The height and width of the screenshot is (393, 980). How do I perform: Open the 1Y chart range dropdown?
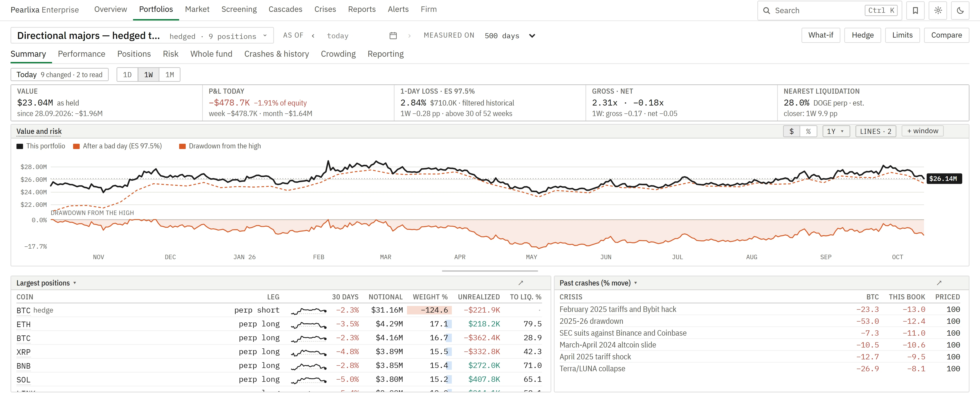click(836, 131)
